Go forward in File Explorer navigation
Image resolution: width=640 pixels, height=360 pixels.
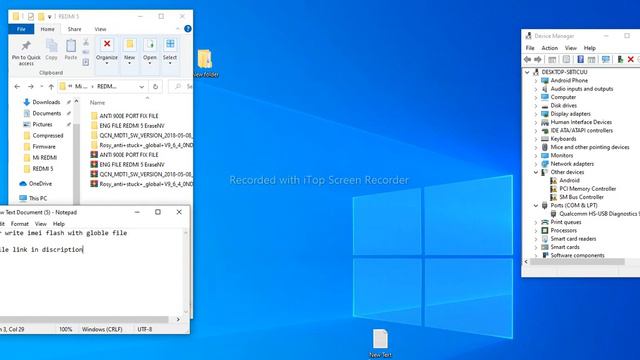31,87
